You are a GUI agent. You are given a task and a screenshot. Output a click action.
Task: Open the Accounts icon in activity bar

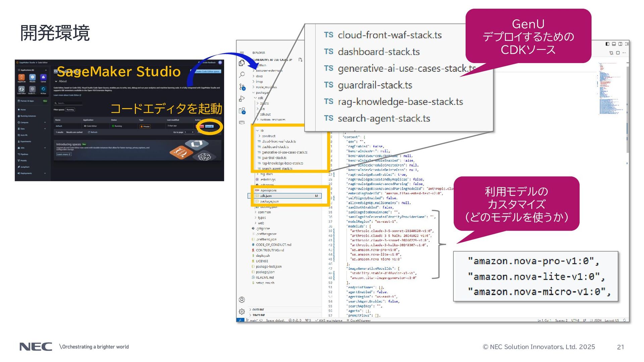(x=242, y=300)
